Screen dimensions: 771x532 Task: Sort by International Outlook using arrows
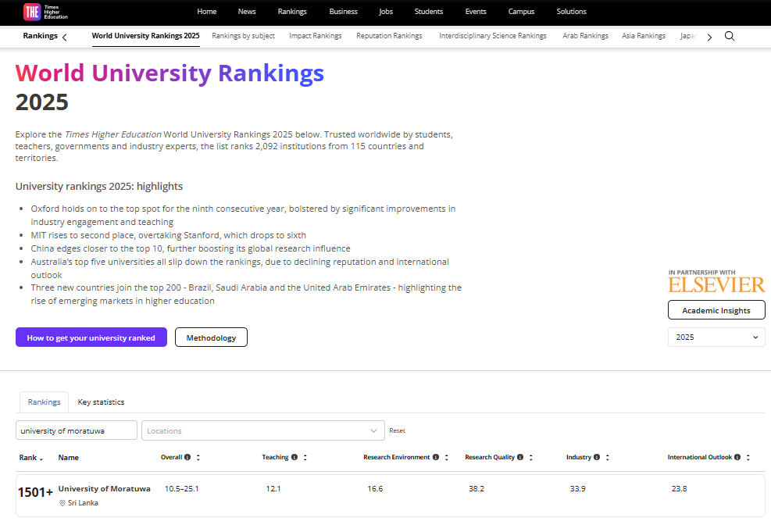coord(748,457)
